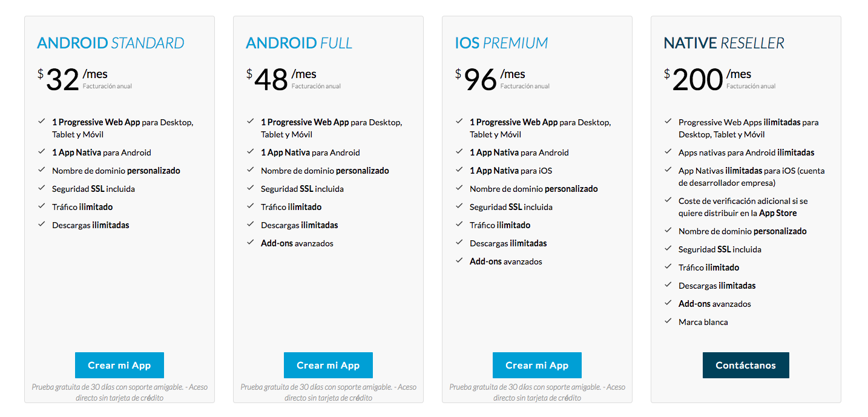Click the Nombre de dominio checkmark in Android Standard

tap(41, 170)
